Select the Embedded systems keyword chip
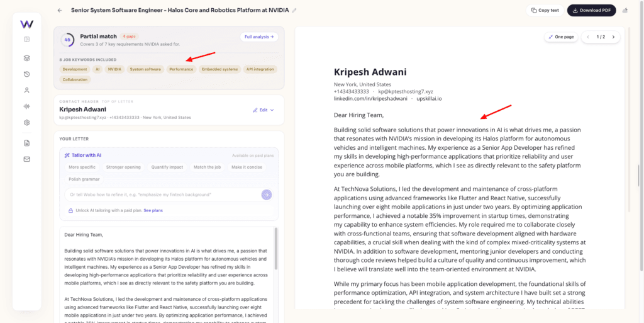 point(219,69)
